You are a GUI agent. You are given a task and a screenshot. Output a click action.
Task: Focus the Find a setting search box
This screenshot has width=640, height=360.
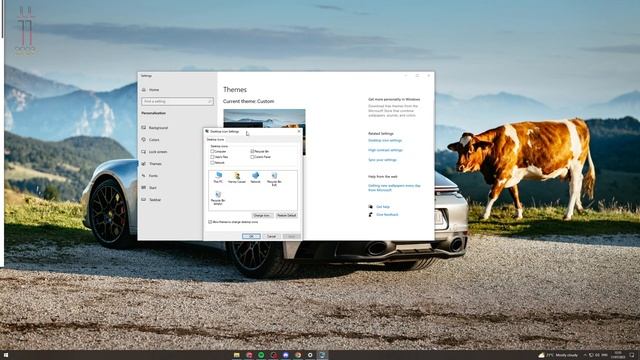tap(177, 101)
